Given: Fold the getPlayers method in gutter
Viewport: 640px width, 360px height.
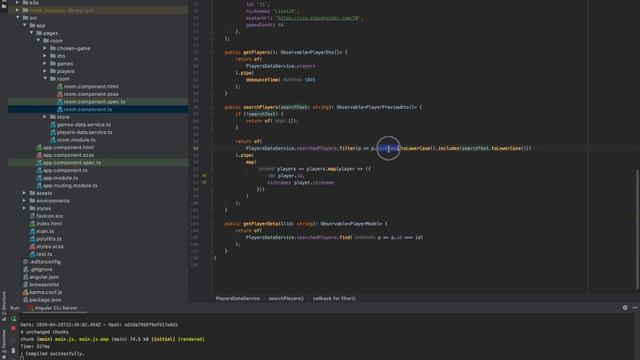Looking at the screenshot, I should (x=212, y=52).
